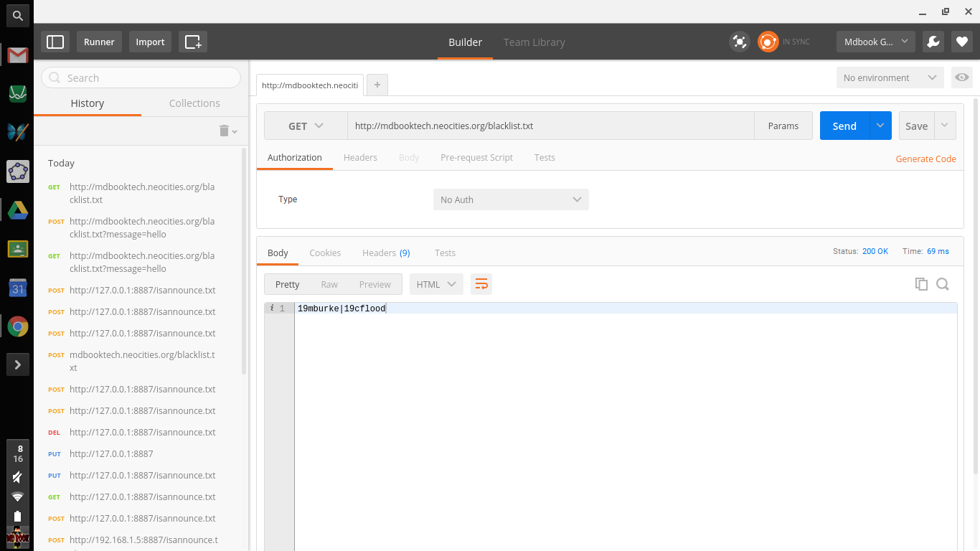Switch to the Team Library tab
The image size is (980, 551).
534,42
